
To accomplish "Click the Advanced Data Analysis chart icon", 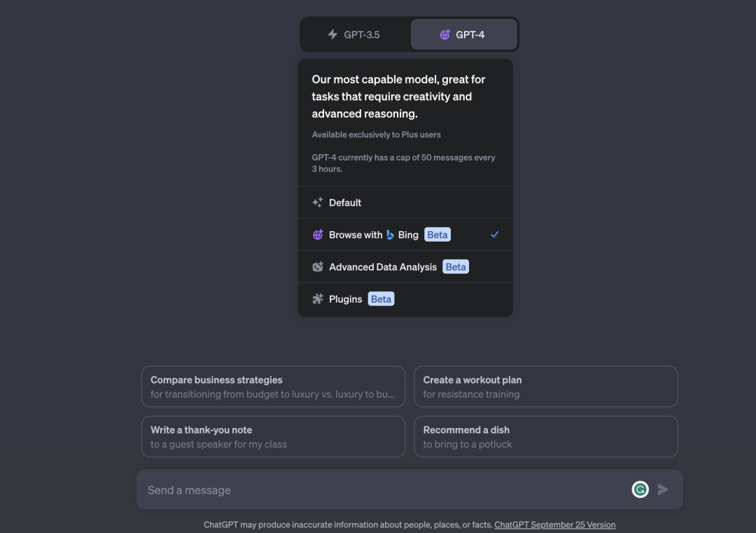I will click(x=318, y=267).
